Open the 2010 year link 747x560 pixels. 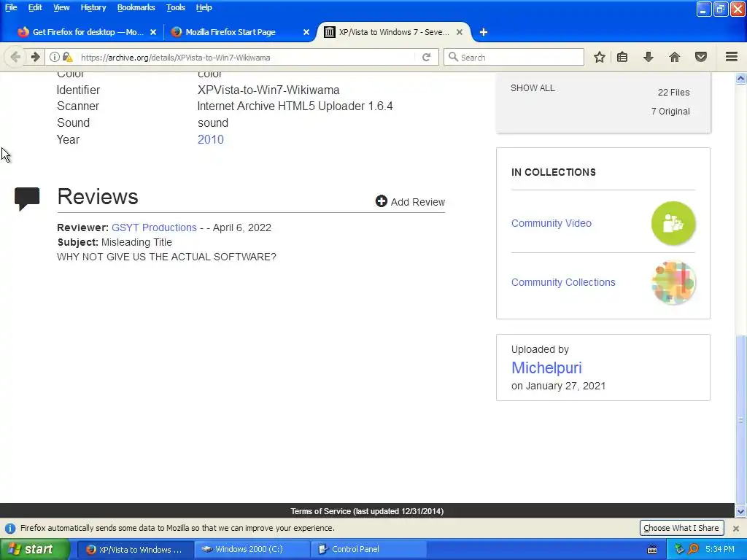pos(211,139)
